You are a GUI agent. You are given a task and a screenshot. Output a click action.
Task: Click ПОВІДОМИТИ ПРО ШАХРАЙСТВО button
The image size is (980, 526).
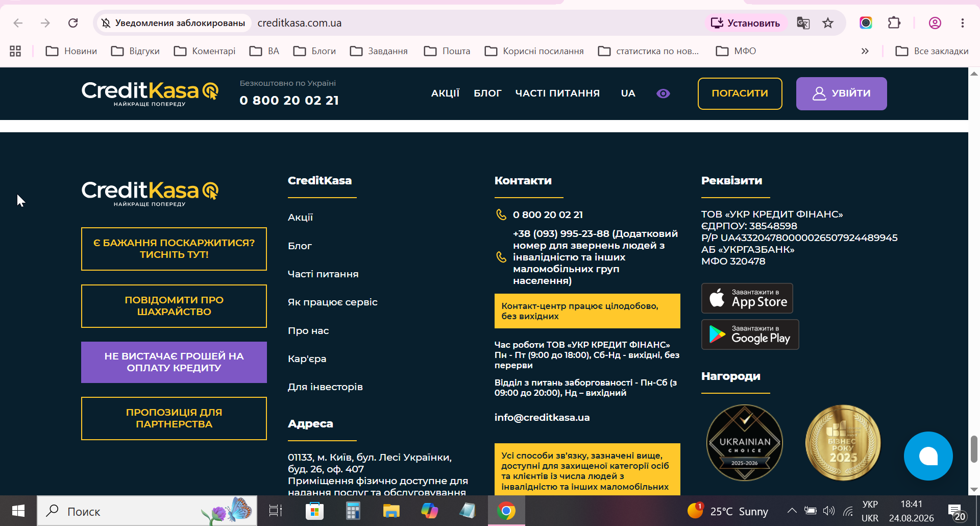pos(174,306)
